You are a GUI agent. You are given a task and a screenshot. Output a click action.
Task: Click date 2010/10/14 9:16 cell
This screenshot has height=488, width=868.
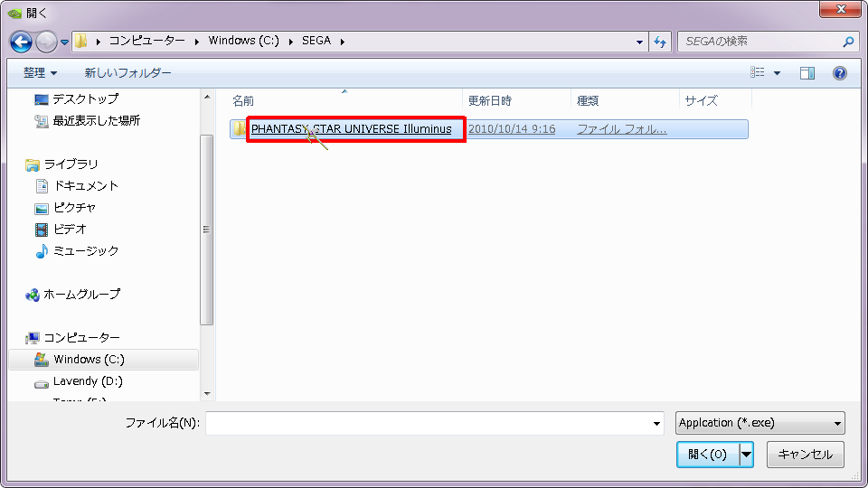point(512,129)
